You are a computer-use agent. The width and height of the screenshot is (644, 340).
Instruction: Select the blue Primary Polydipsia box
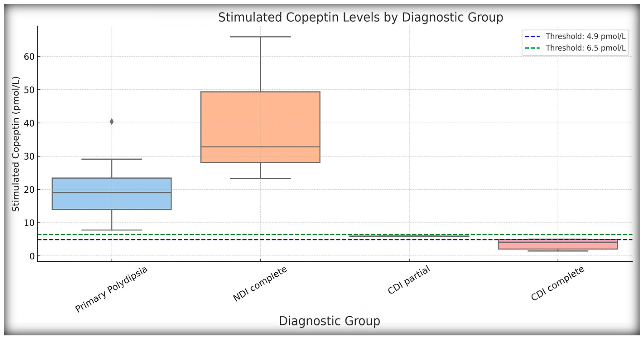(111, 200)
